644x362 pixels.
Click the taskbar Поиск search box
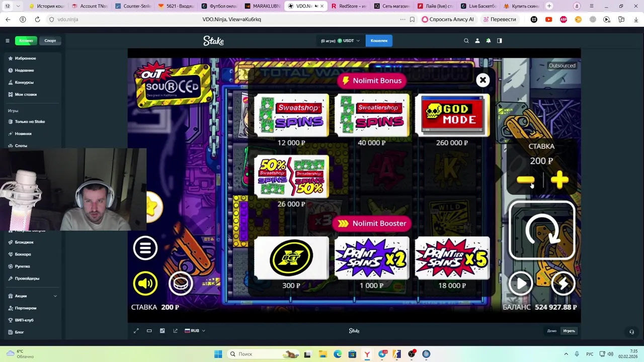[263, 354]
